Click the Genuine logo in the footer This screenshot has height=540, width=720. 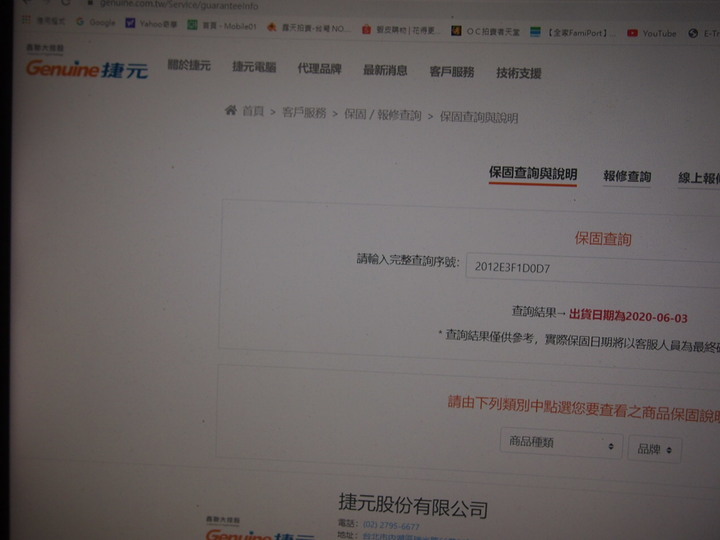pos(259,535)
